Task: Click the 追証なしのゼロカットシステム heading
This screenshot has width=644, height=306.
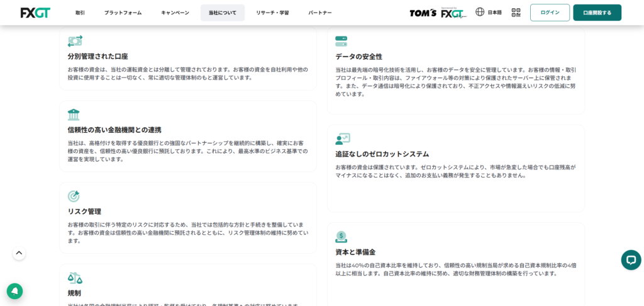Action: 382,154
